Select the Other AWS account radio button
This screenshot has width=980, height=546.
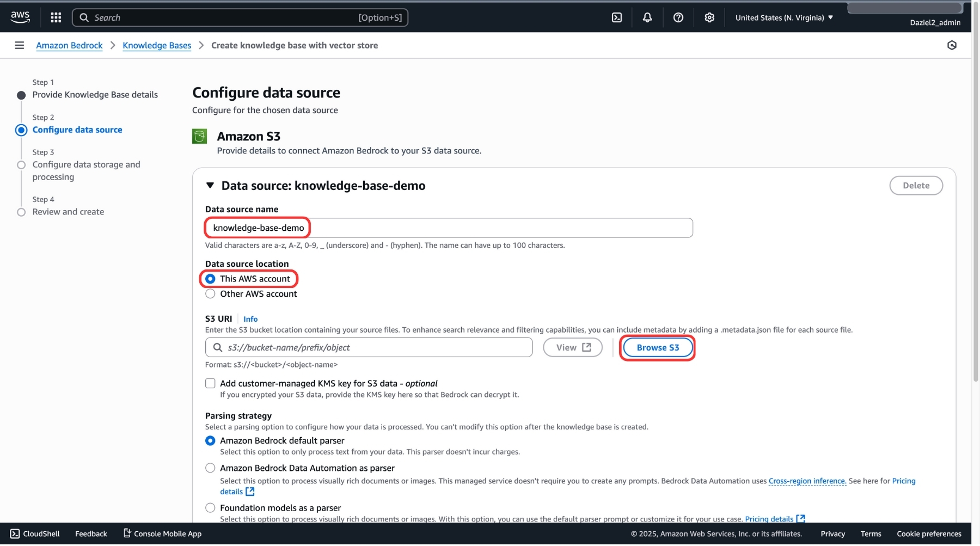click(x=210, y=294)
